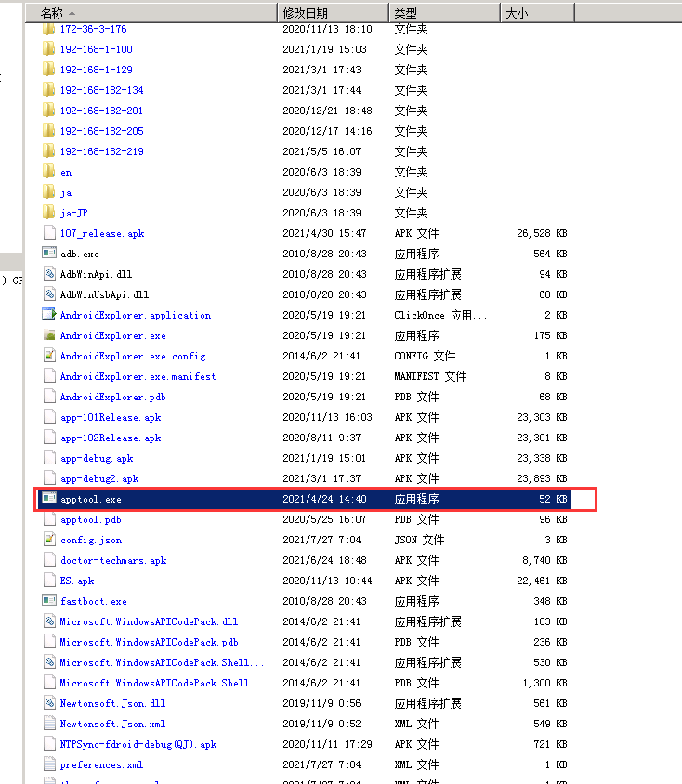This screenshot has height=784, width=682.
Task: Select the 172-36-3-176 folder icon
Action: click(49, 29)
